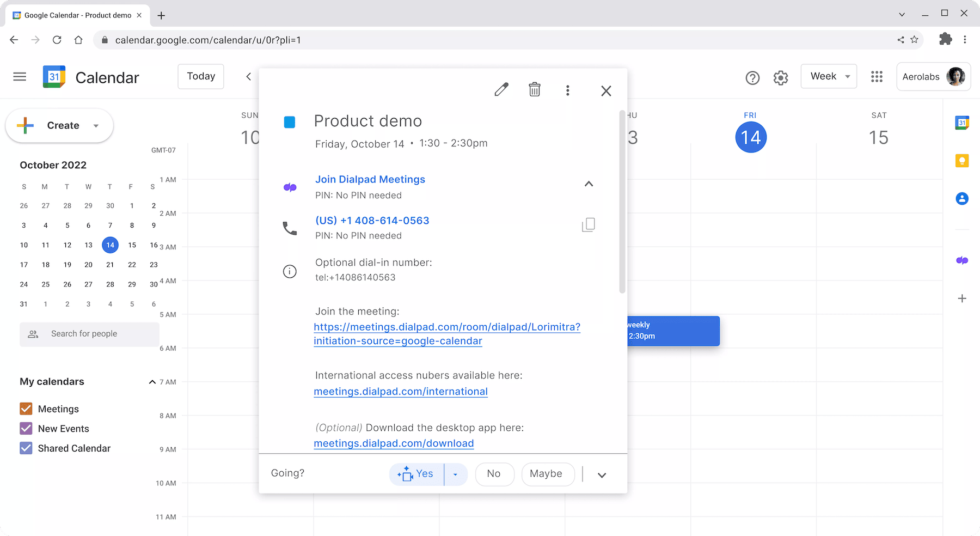This screenshot has width=980, height=536.
Task: Open Dialpad in the side panel
Action: [962, 260]
